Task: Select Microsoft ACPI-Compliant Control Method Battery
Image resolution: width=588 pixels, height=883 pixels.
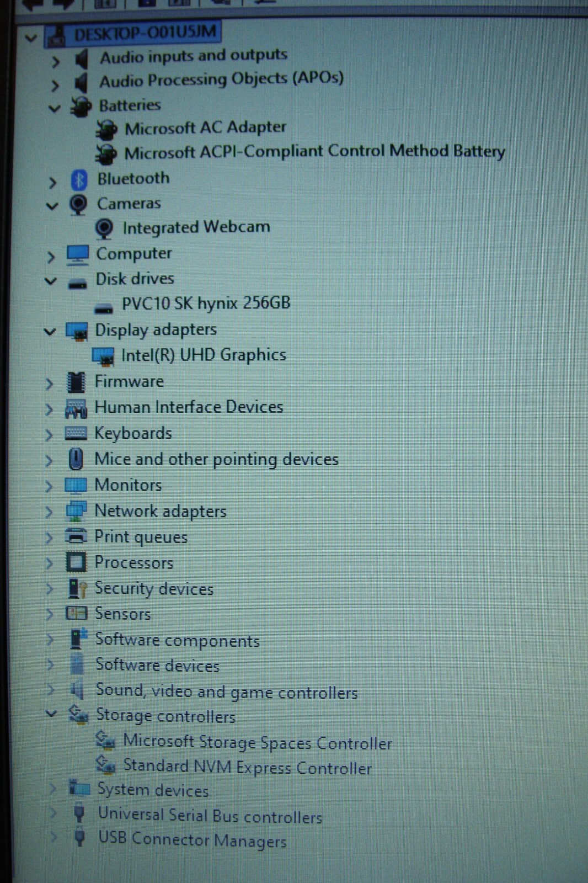Action: coord(314,151)
